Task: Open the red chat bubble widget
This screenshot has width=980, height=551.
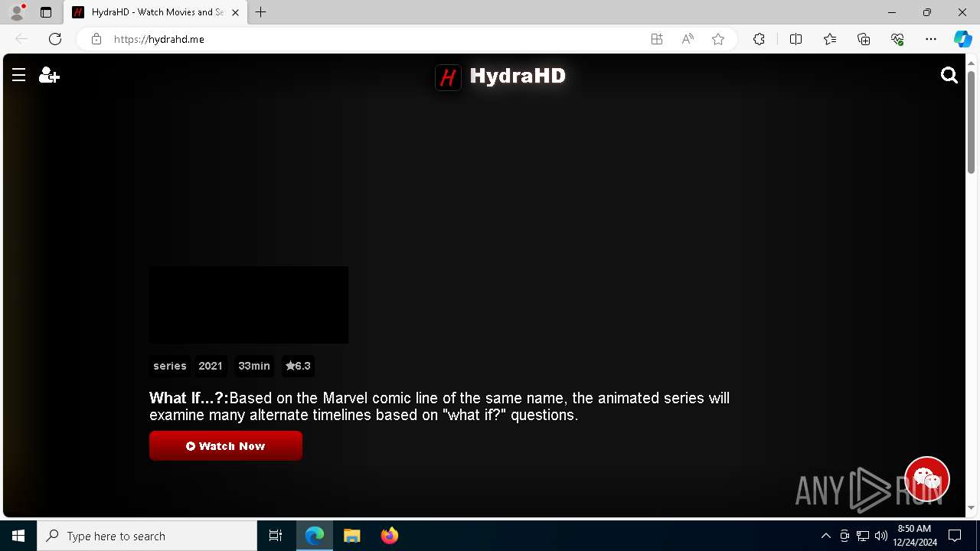Action: coord(927,480)
